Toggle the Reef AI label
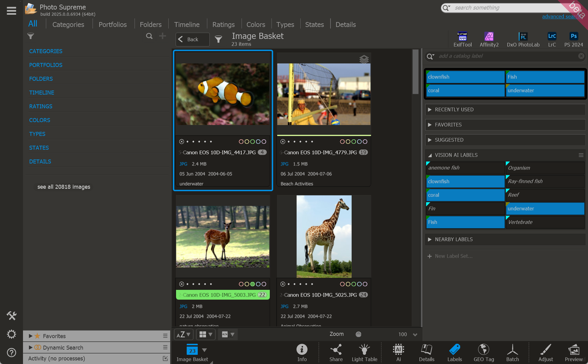Screen dimensions: 588x364 pos(545,195)
